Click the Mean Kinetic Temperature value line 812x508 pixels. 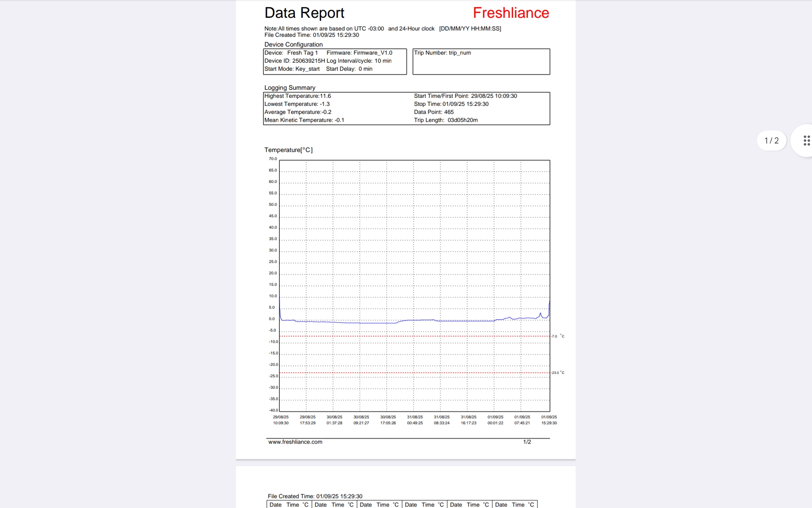coord(304,120)
